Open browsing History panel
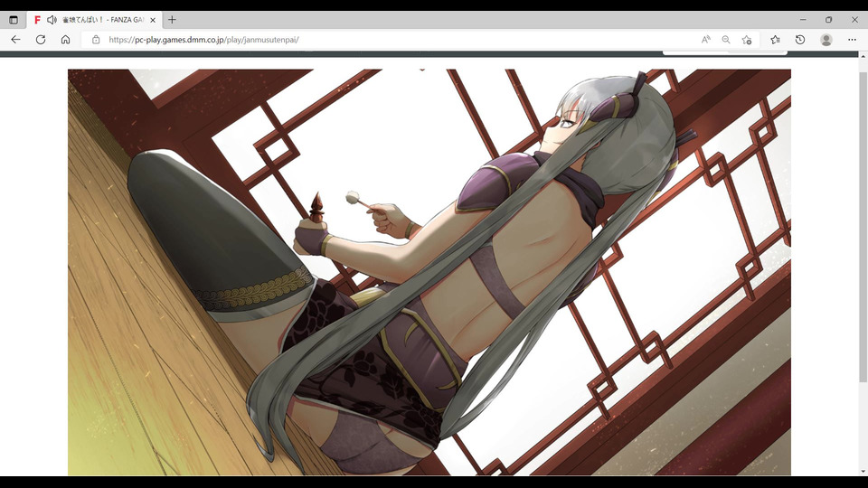Screen dimensions: 868x488 [x=800, y=40]
